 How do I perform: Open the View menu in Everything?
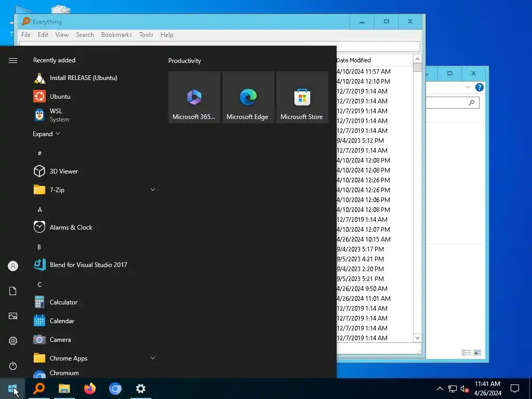[62, 35]
